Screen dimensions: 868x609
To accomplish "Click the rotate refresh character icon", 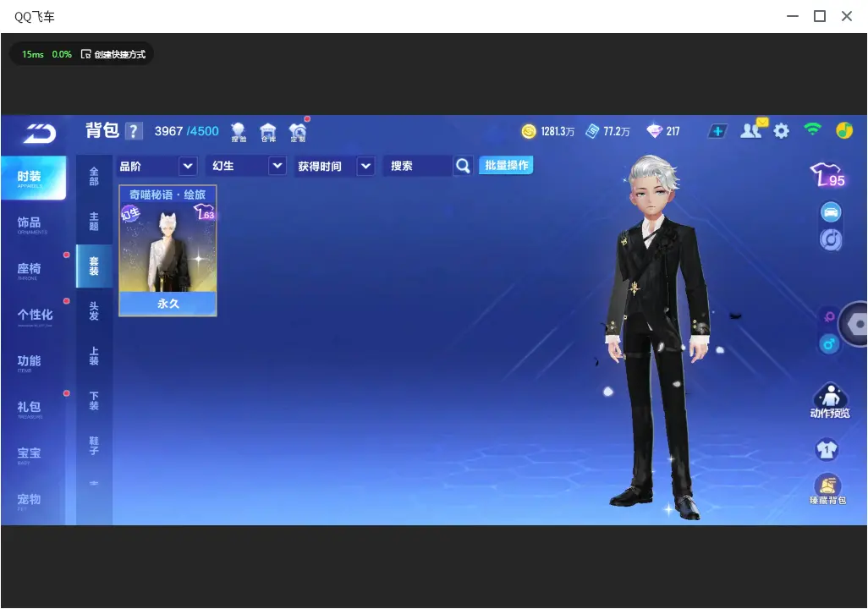I will tap(831, 239).
